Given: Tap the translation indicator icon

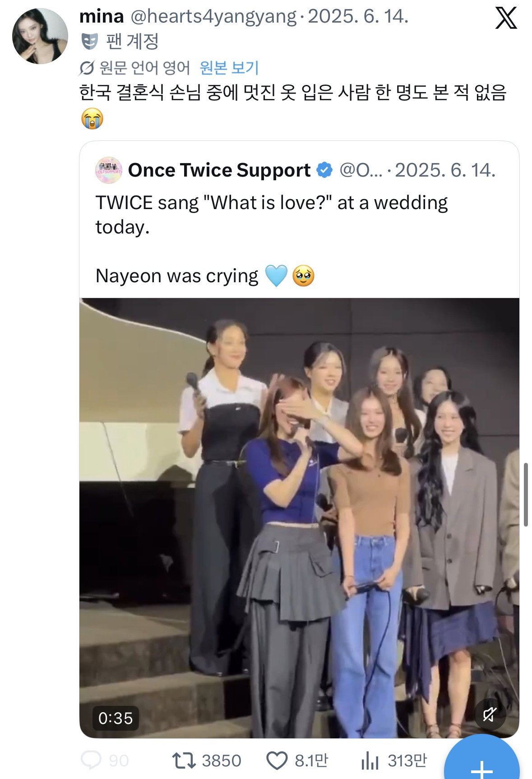Looking at the screenshot, I should point(87,68).
